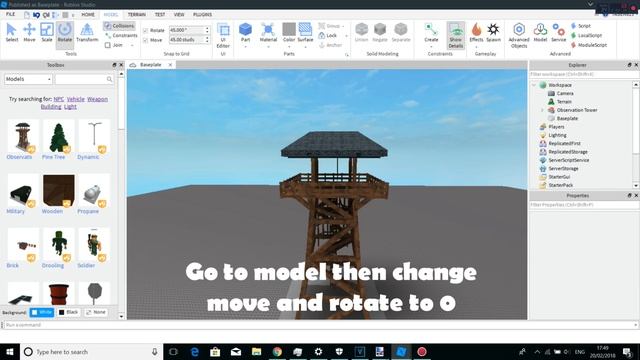Choose the Select tool
Viewport: 640px width, 360px height.
[x=12, y=32]
